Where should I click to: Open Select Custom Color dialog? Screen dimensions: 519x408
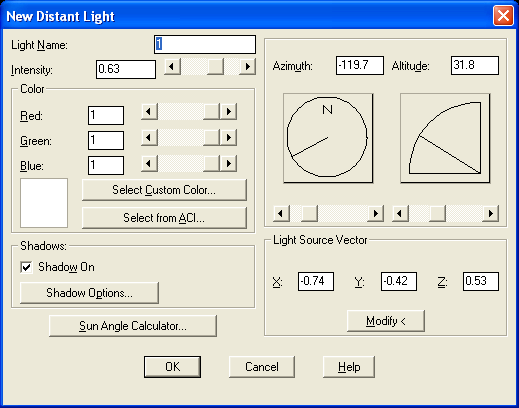click(164, 190)
